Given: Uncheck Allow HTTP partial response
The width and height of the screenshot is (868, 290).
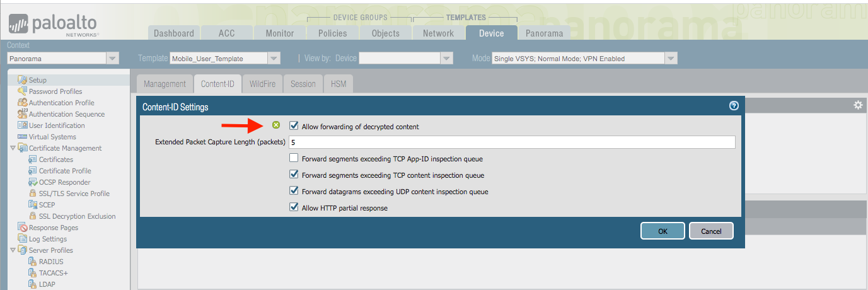Looking at the screenshot, I should [x=294, y=207].
